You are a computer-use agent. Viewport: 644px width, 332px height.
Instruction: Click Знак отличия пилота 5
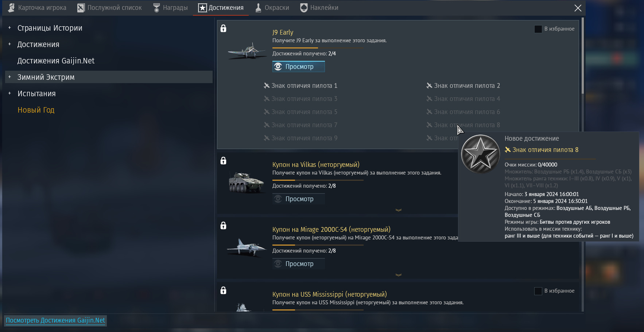pyautogui.click(x=304, y=112)
